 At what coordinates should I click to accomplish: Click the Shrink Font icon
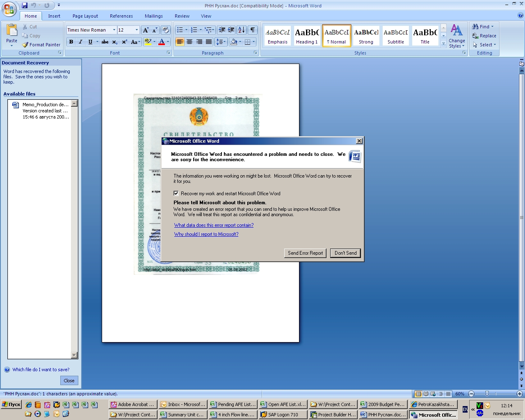pyautogui.click(x=155, y=30)
